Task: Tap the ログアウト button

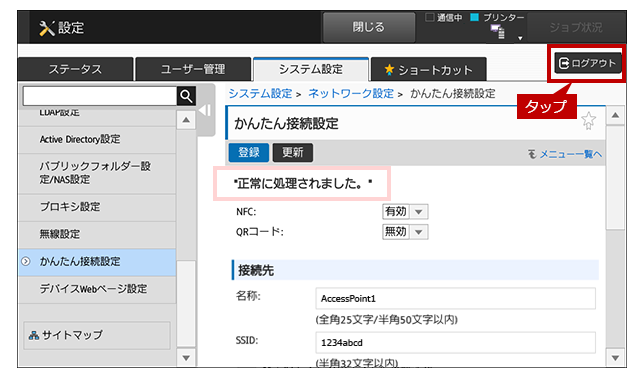Action: coord(587,63)
